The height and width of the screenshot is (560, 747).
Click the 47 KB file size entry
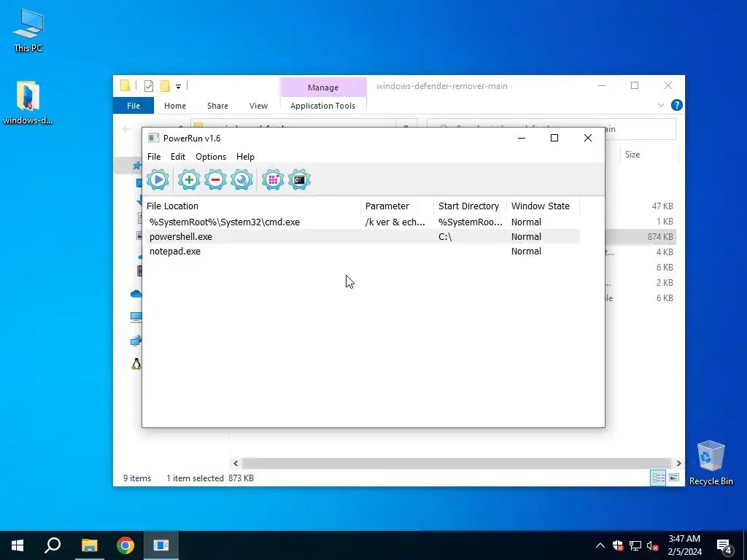click(662, 206)
